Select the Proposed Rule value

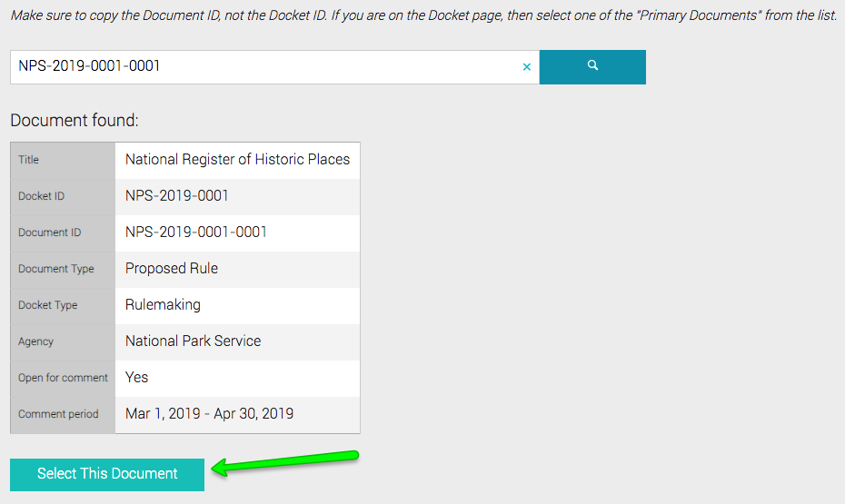point(172,269)
